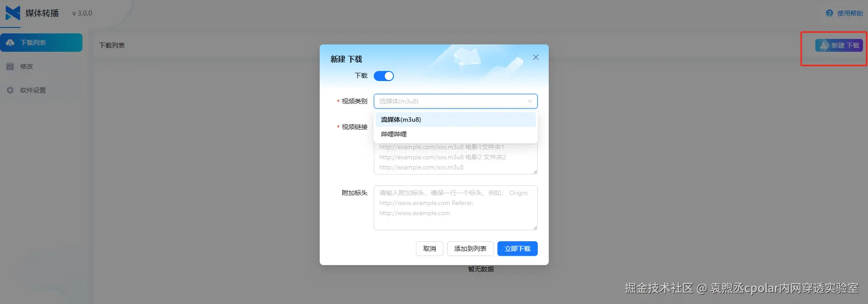The height and width of the screenshot is (304, 868).
Task: Click the cloud icon beside 下载列表
Action: pyautogui.click(x=10, y=43)
